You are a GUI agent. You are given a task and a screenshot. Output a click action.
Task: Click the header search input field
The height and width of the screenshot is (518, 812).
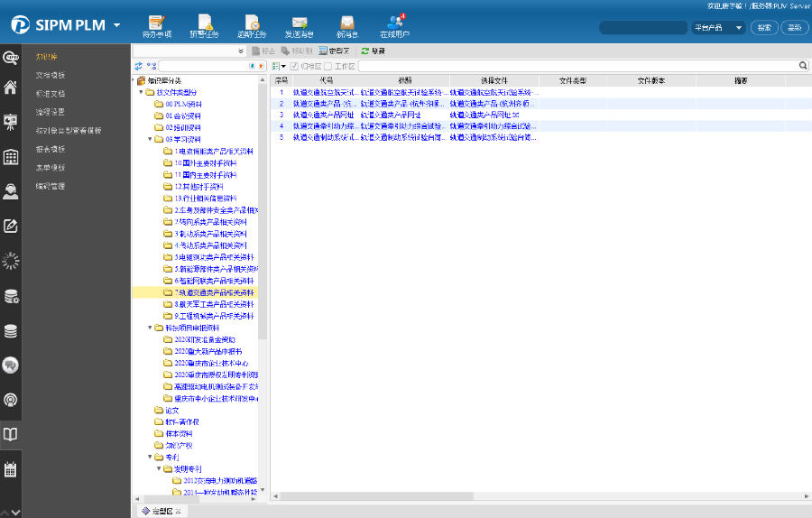(643, 27)
